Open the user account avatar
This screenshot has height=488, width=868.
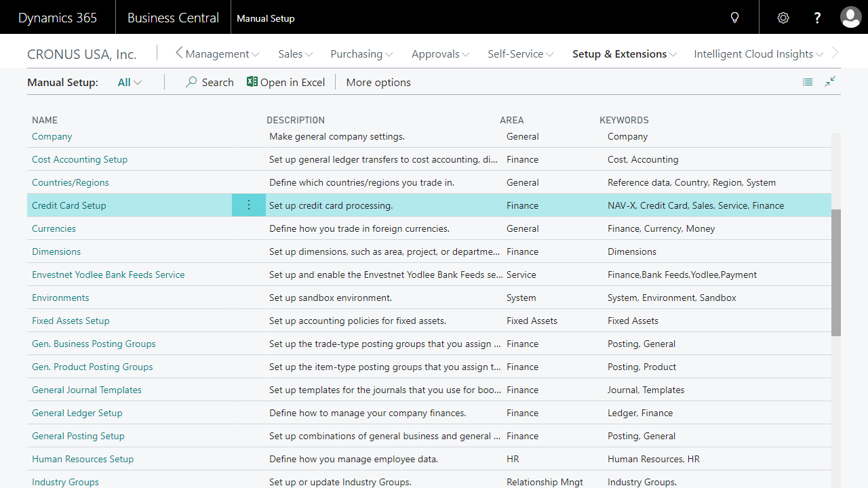click(850, 17)
